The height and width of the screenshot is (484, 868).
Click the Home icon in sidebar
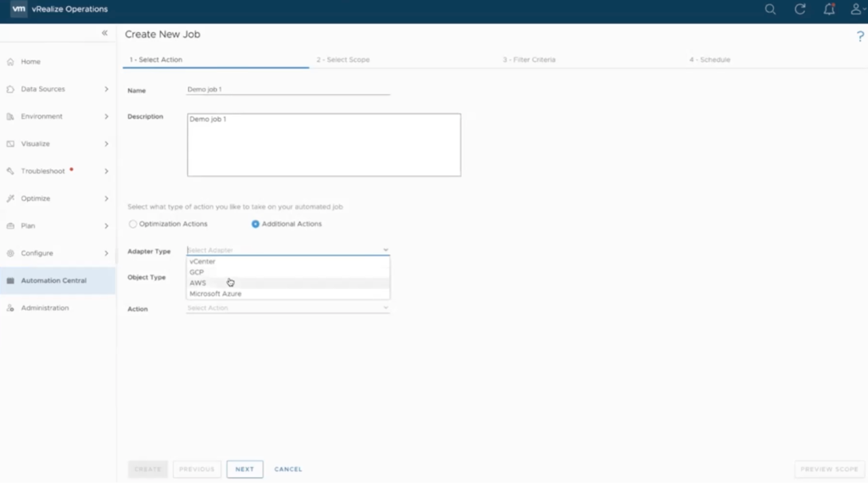[10, 62]
